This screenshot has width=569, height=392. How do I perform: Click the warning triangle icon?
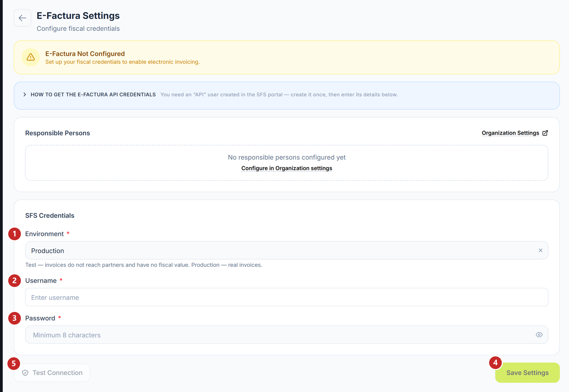coord(31,57)
